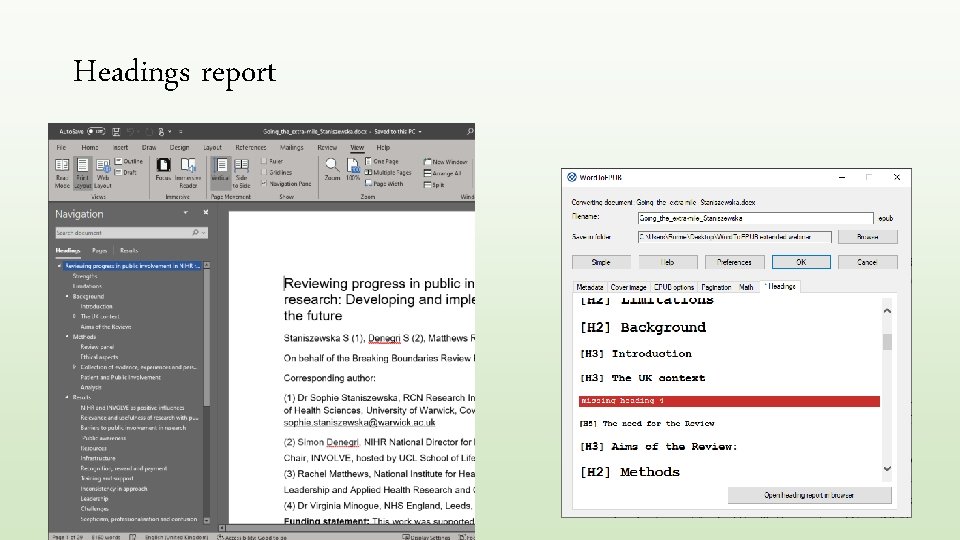Open the Metadata tab in WordToEPUB
Viewport: 960px width, 540px height.
[590, 287]
